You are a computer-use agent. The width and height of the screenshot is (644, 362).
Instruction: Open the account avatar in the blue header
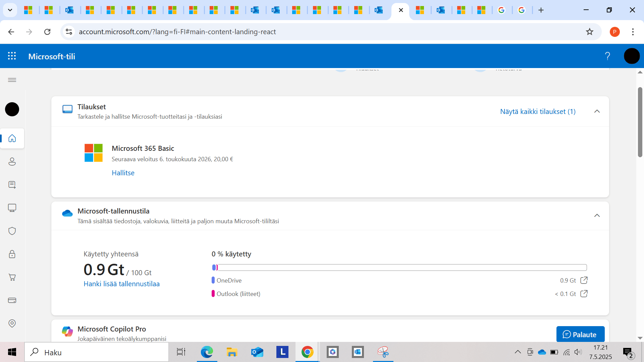(632, 56)
